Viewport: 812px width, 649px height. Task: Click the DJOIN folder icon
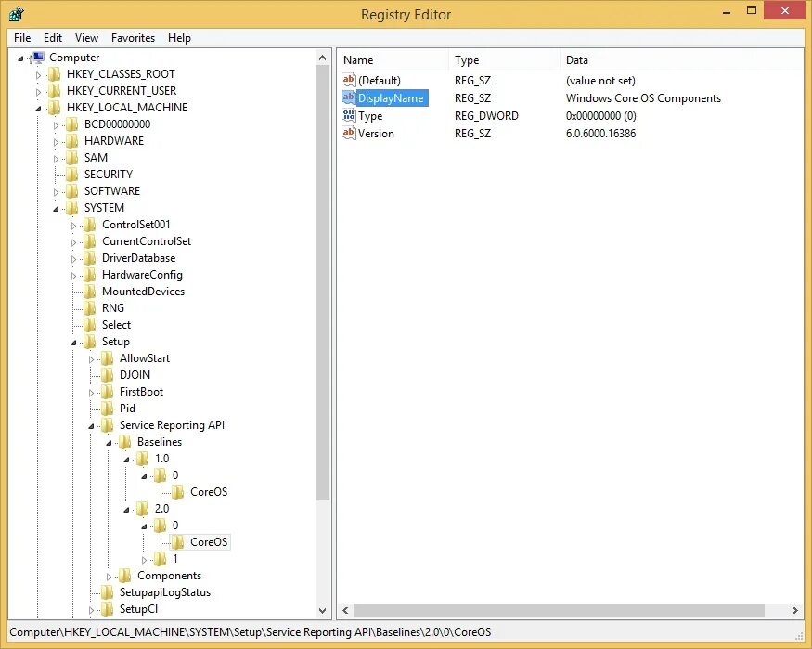(x=108, y=375)
